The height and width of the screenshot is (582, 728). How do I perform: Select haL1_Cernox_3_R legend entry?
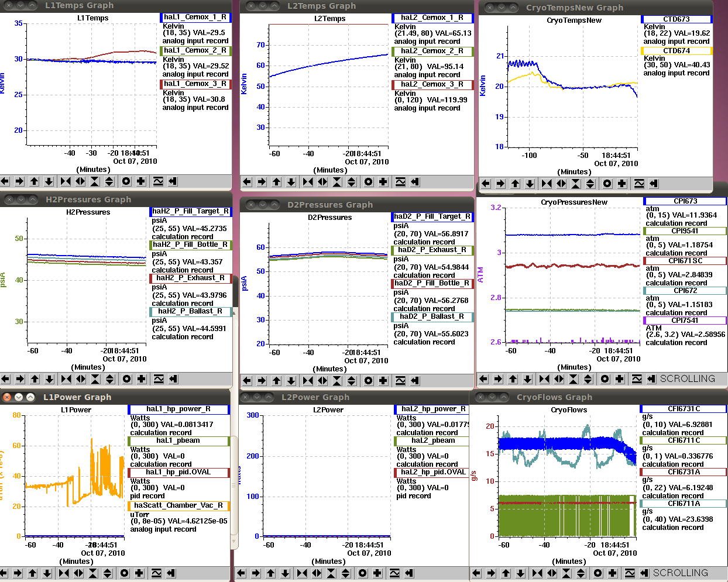tap(195, 84)
